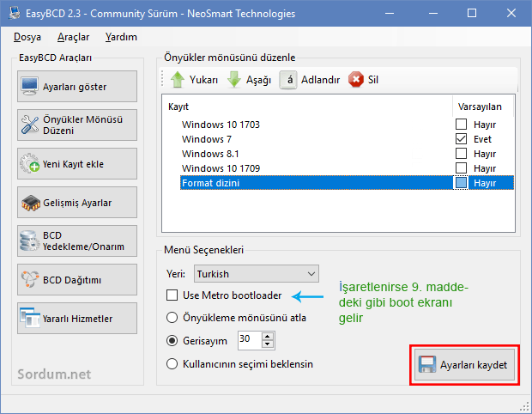Click the Adlandır rename icon
The image size is (532, 414).
(x=289, y=80)
